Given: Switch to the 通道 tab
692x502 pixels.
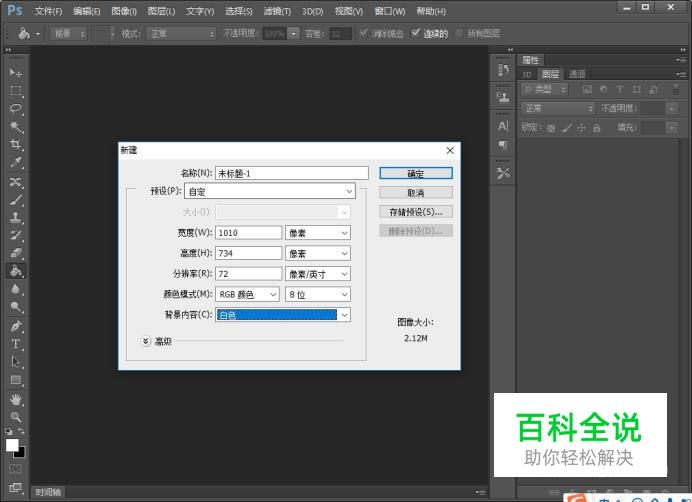Looking at the screenshot, I should click(577, 74).
